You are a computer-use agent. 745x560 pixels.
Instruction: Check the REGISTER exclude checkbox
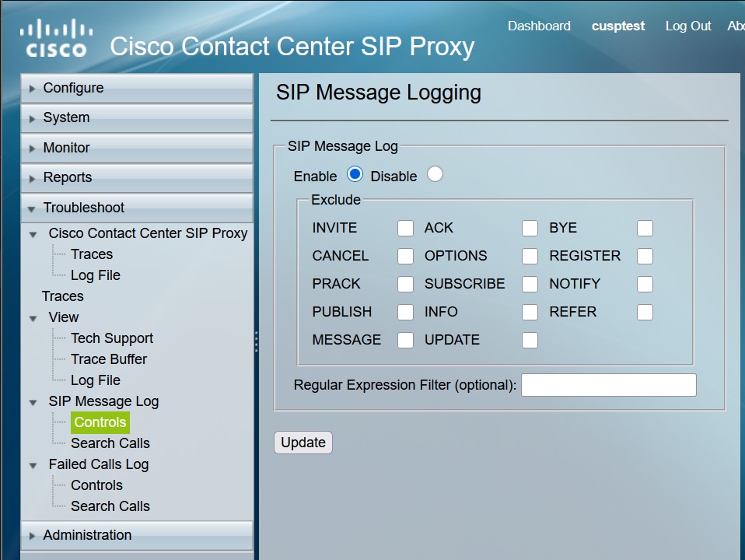pos(645,256)
